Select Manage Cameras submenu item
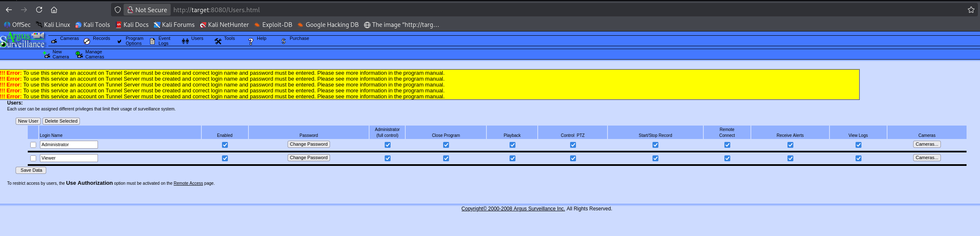Image resolution: width=980 pixels, height=236 pixels. click(x=95, y=54)
